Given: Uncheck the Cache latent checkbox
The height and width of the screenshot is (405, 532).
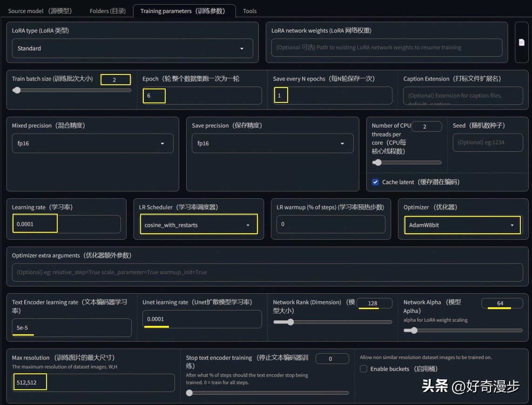Looking at the screenshot, I should click(x=375, y=182).
